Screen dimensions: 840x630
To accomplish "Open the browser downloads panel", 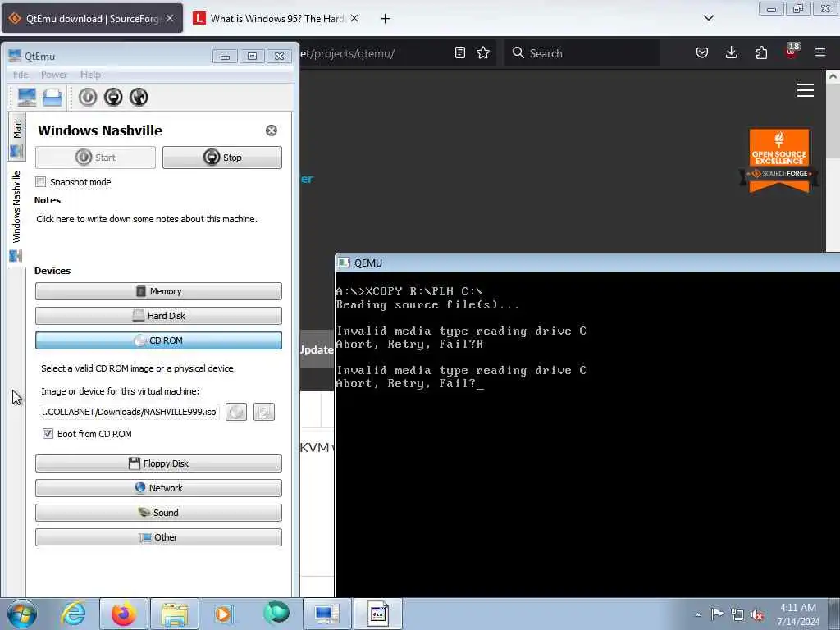I will point(731,52).
